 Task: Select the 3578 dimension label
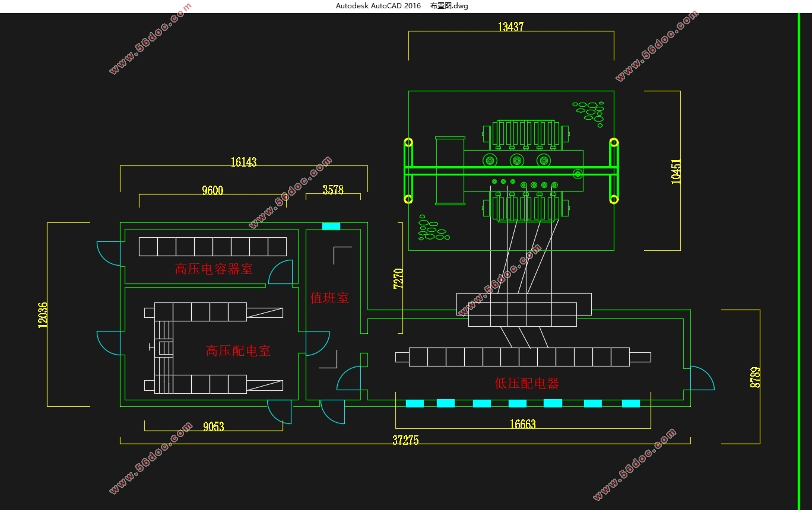[333, 190]
